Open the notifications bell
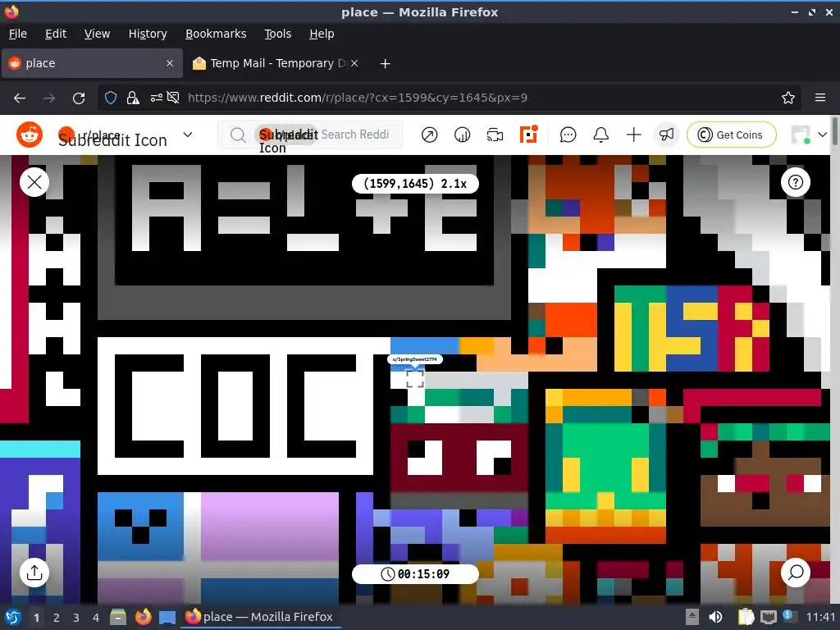Viewport: 840px width, 630px height. (601, 135)
